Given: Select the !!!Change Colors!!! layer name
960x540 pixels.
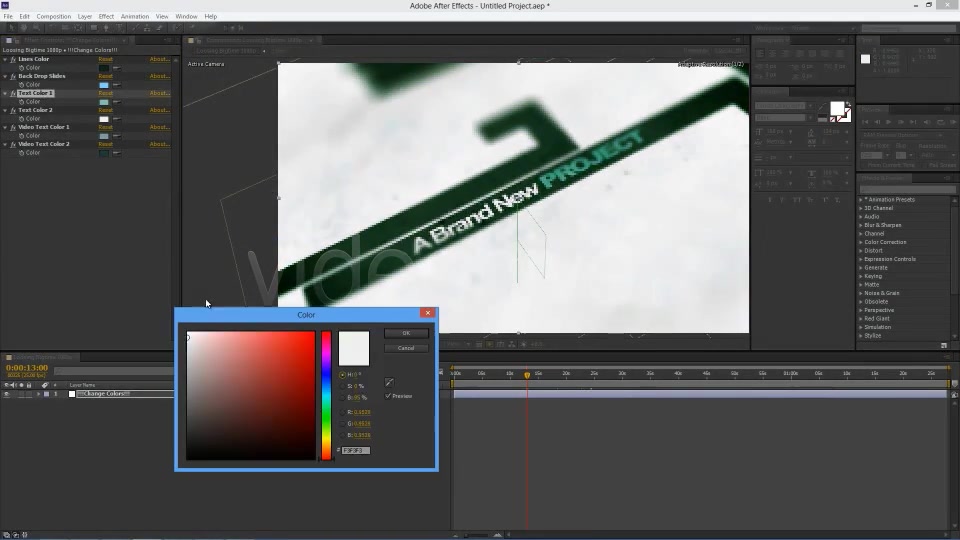Looking at the screenshot, I should coord(103,394).
